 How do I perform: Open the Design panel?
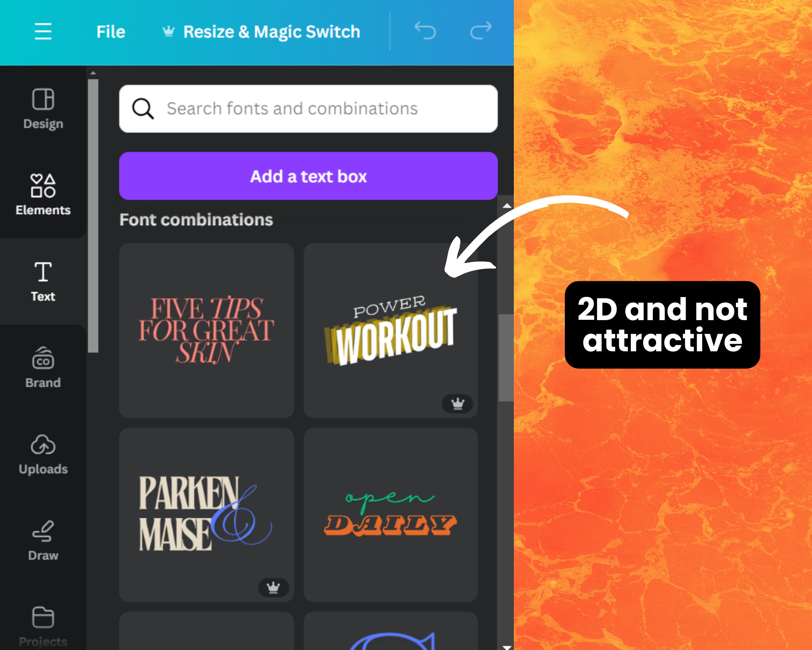[43, 109]
